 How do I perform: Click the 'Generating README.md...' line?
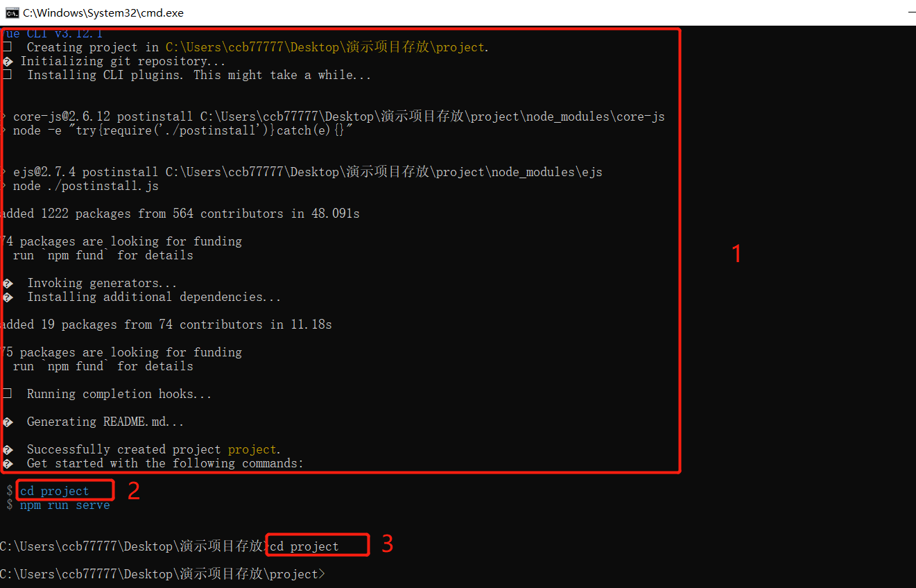(x=94, y=422)
